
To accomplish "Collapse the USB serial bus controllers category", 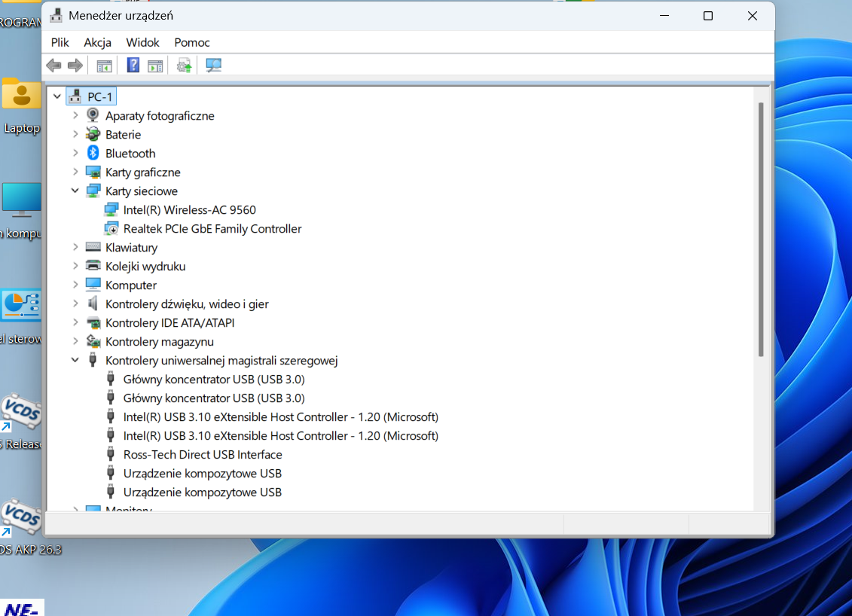I will point(75,360).
